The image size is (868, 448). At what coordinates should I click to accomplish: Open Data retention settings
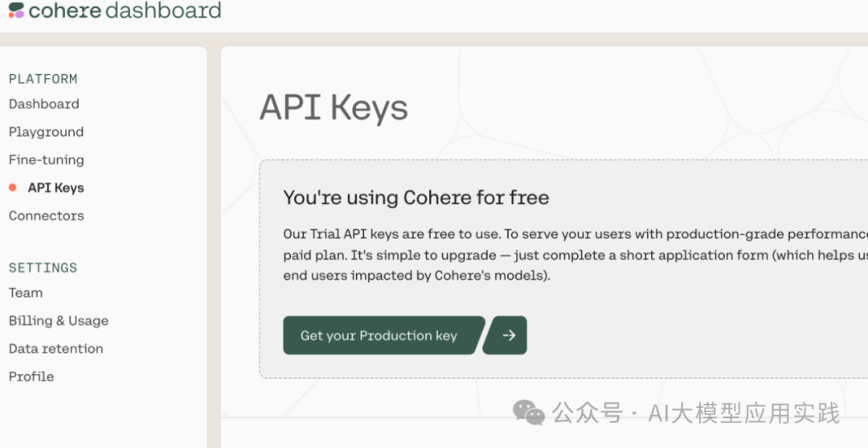click(x=55, y=348)
